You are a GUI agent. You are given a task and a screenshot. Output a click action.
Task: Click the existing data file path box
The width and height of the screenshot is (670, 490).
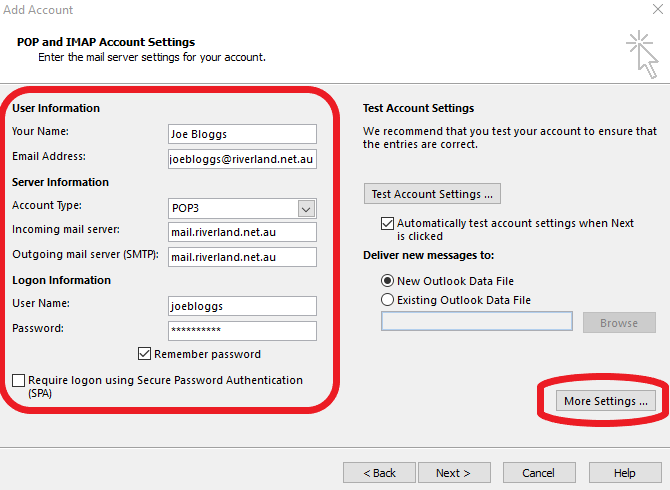(476, 322)
